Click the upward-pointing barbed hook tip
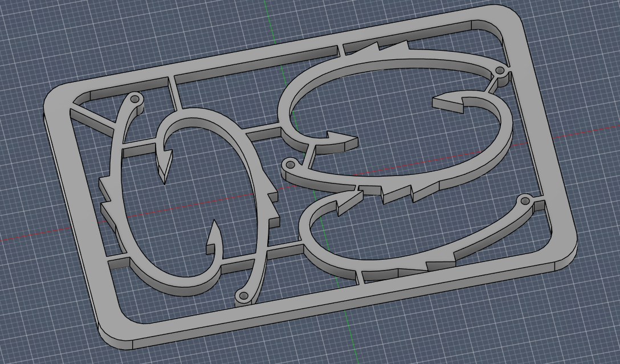 click(x=214, y=236)
